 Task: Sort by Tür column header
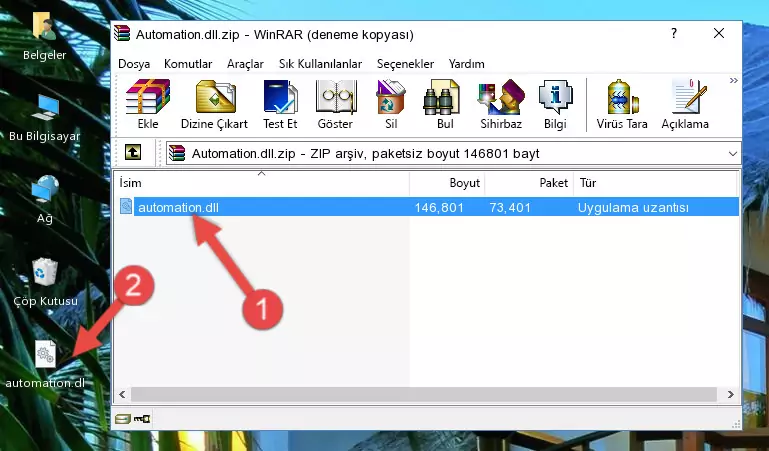(x=655, y=183)
